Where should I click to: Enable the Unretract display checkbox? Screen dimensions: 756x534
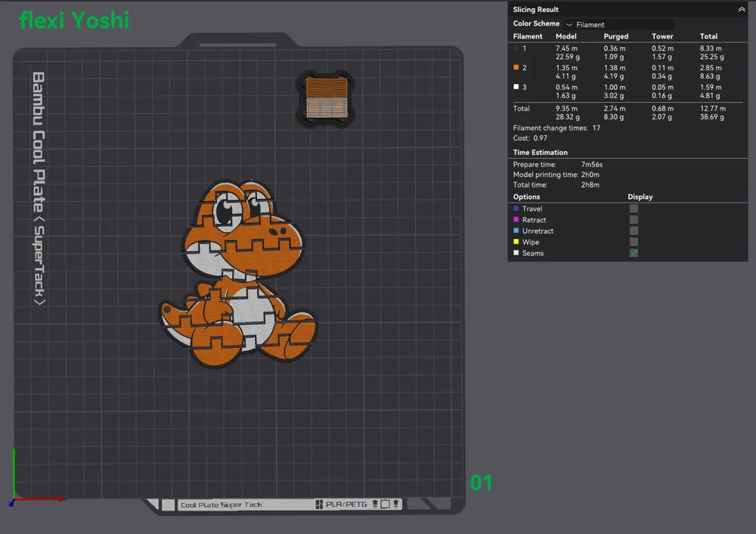pyautogui.click(x=634, y=231)
